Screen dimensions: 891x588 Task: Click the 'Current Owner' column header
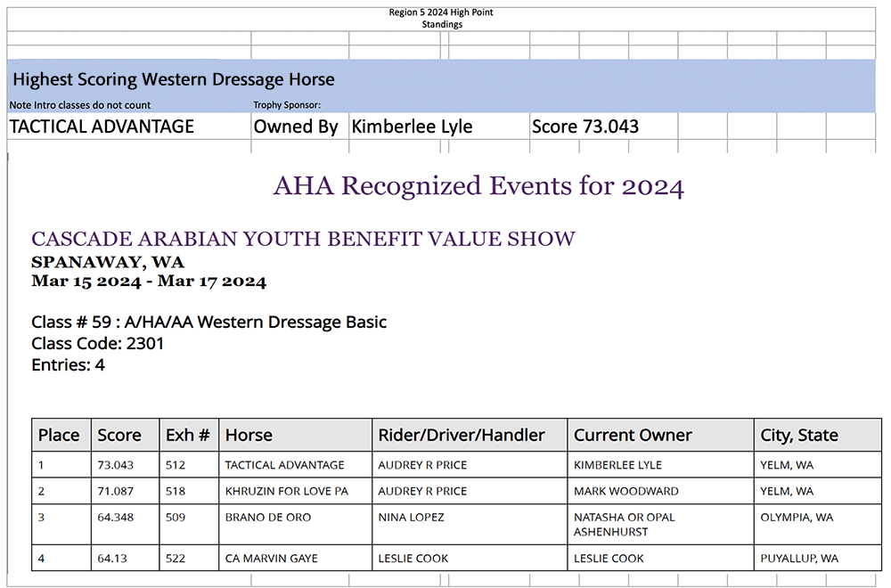pos(661,435)
